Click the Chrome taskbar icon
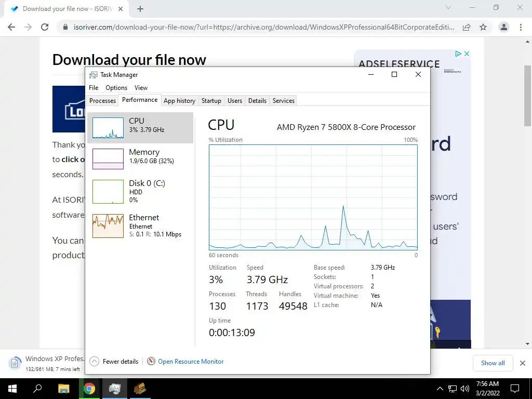532x399 pixels. pos(89,389)
